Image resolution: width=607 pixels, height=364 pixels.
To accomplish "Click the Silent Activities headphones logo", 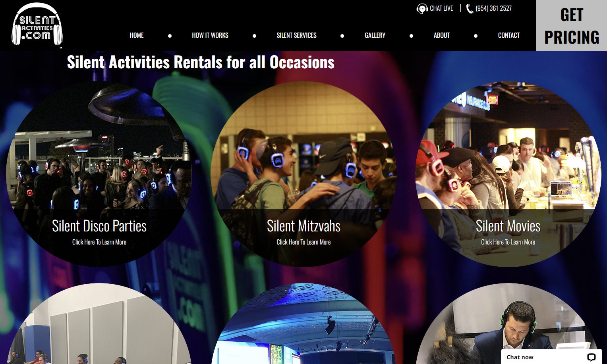I will tap(37, 25).
